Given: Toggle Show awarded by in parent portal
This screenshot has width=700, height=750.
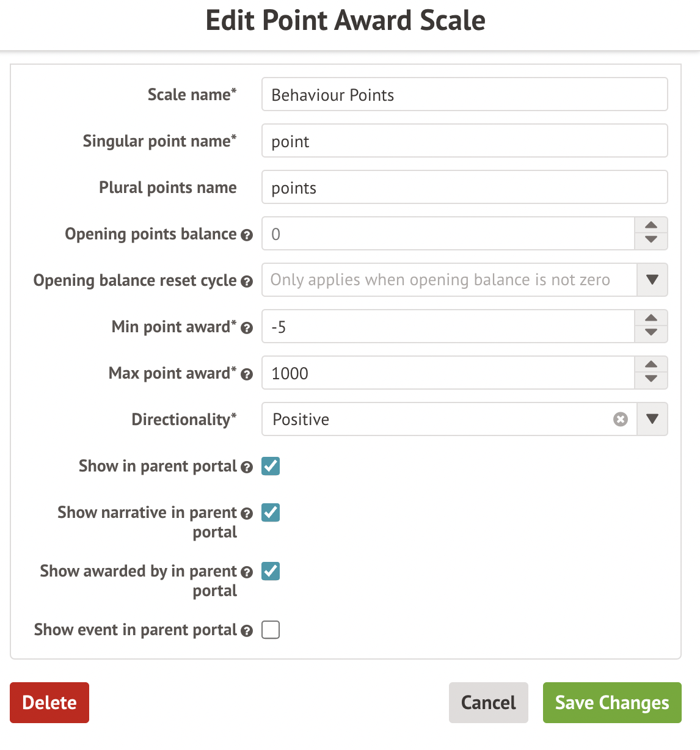Looking at the screenshot, I should 271,571.
